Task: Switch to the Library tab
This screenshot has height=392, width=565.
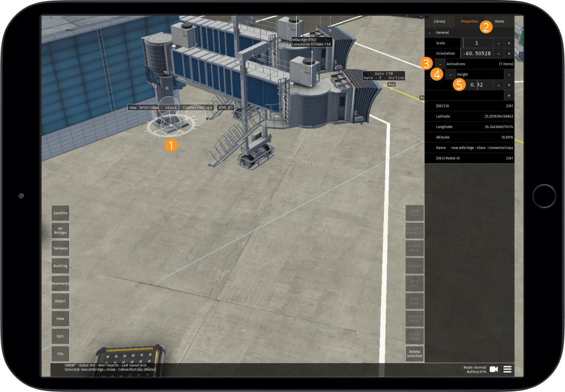Action: (439, 21)
